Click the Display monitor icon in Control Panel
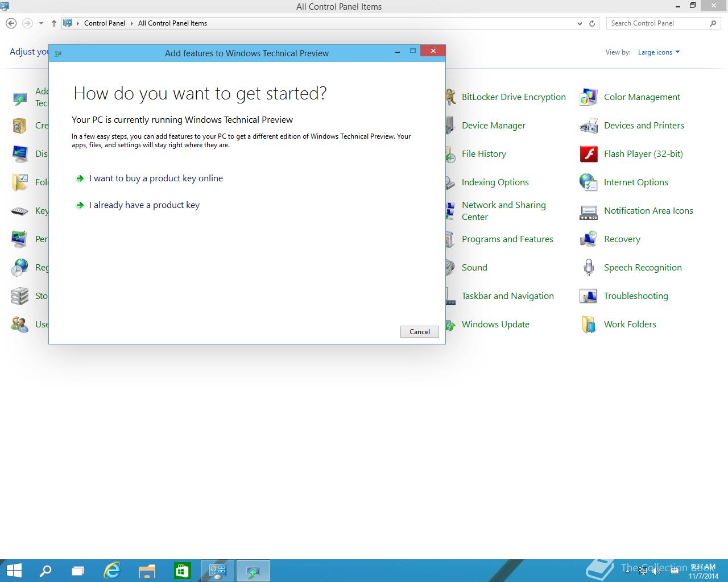The width and height of the screenshot is (728, 582). tap(20, 154)
